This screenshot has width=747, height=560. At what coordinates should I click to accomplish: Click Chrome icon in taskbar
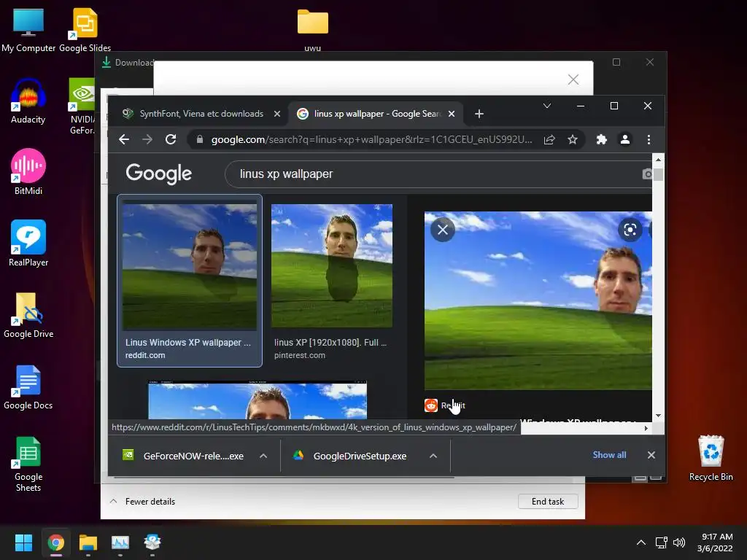[55, 542]
